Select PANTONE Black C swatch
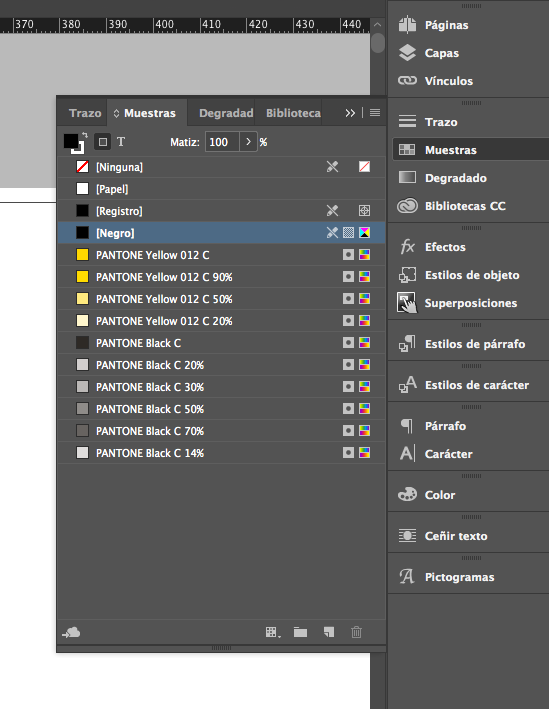Viewport: 549px width, 709px height. point(222,343)
